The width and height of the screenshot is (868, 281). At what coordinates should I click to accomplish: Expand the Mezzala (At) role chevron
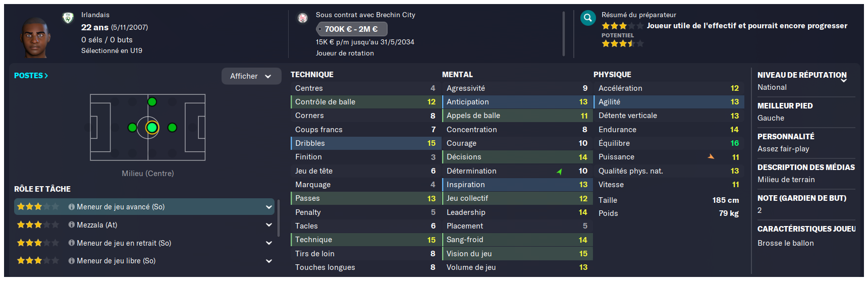coord(269,225)
